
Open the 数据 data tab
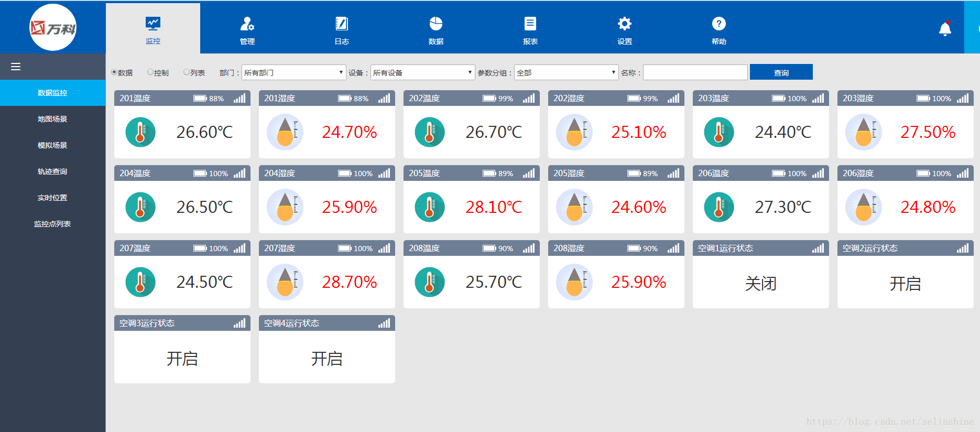(x=436, y=30)
